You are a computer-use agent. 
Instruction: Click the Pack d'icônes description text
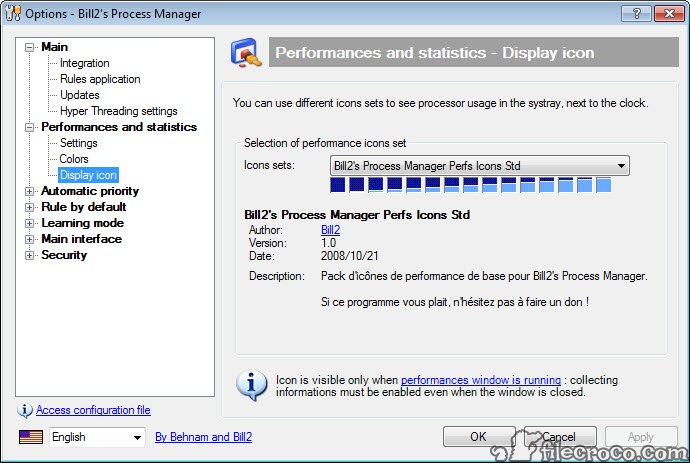coord(484,276)
